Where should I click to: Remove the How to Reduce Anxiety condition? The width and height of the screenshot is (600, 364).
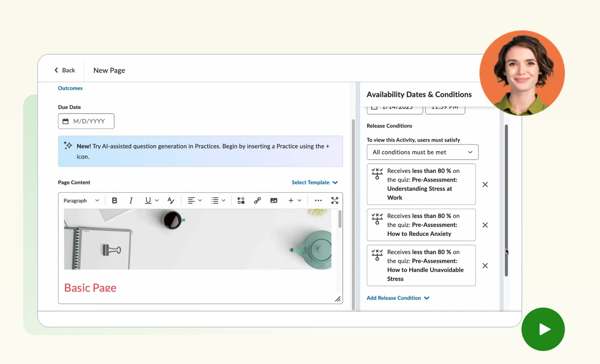(485, 225)
